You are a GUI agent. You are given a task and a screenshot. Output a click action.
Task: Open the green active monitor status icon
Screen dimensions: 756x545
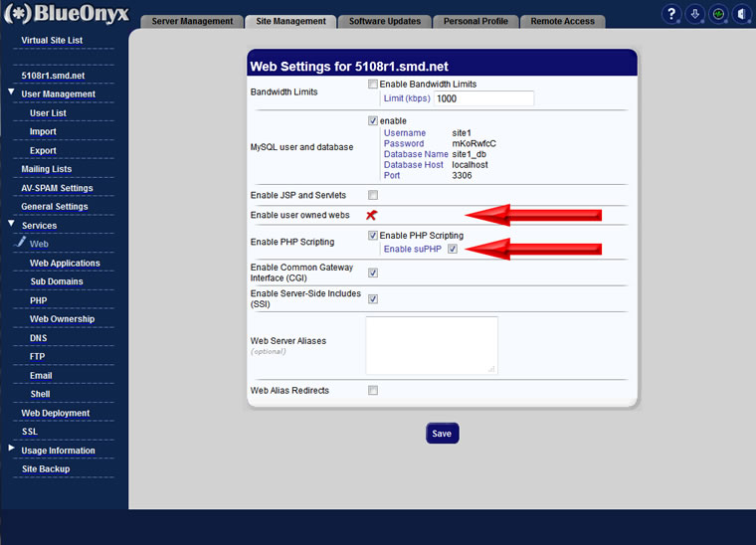point(718,14)
